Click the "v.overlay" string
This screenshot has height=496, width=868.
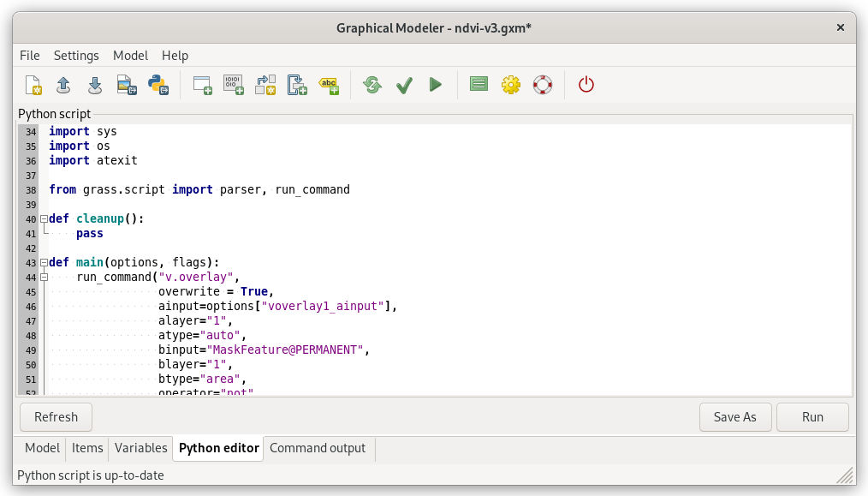[196, 277]
